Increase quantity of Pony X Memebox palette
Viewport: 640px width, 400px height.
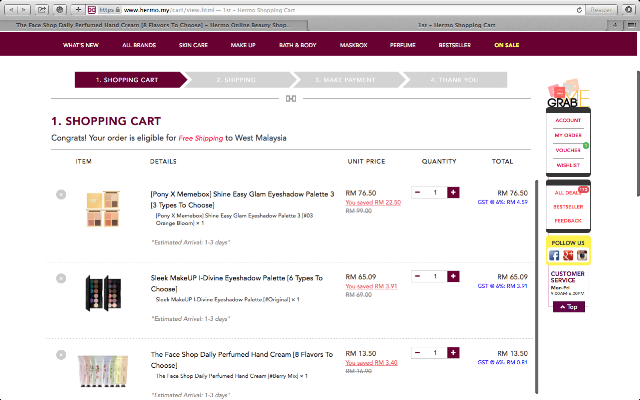click(x=453, y=192)
